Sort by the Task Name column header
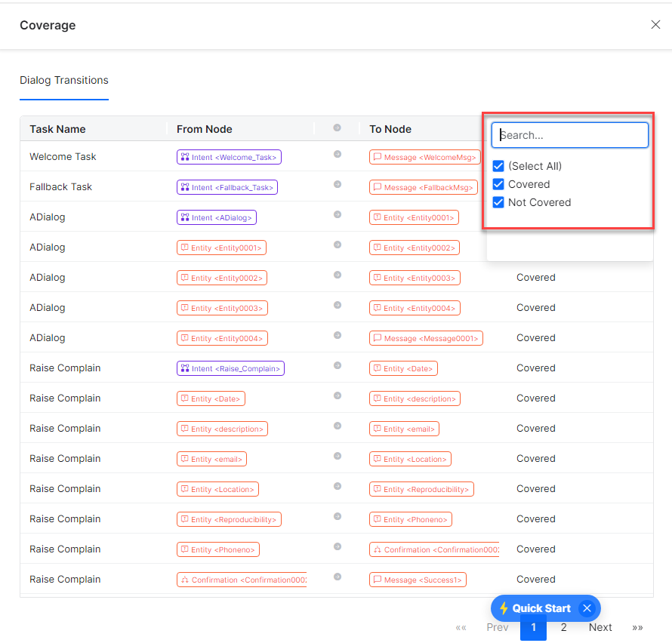Image resolution: width=672 pixels, height=643 pixels. pyautogui.click(x=57, y=129)
